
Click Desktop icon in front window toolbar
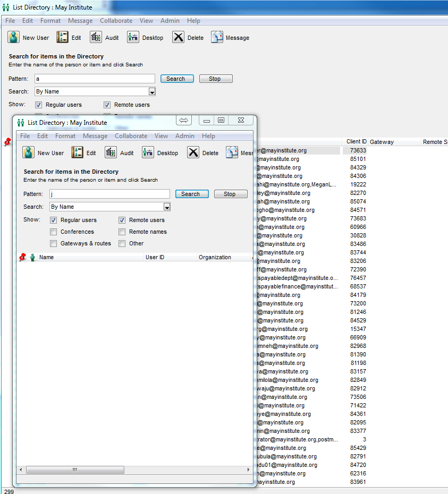(148, 152)
